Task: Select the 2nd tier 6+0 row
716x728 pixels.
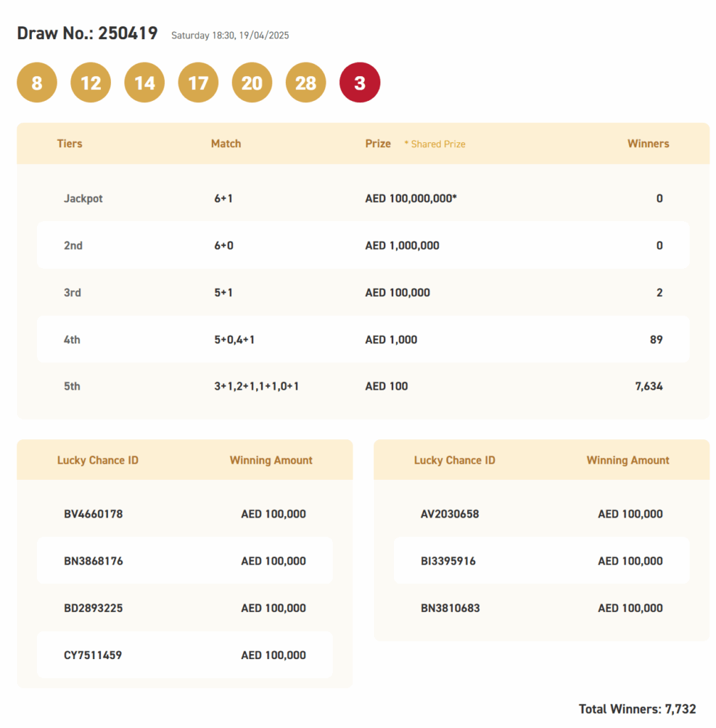Action: [363, 245]
